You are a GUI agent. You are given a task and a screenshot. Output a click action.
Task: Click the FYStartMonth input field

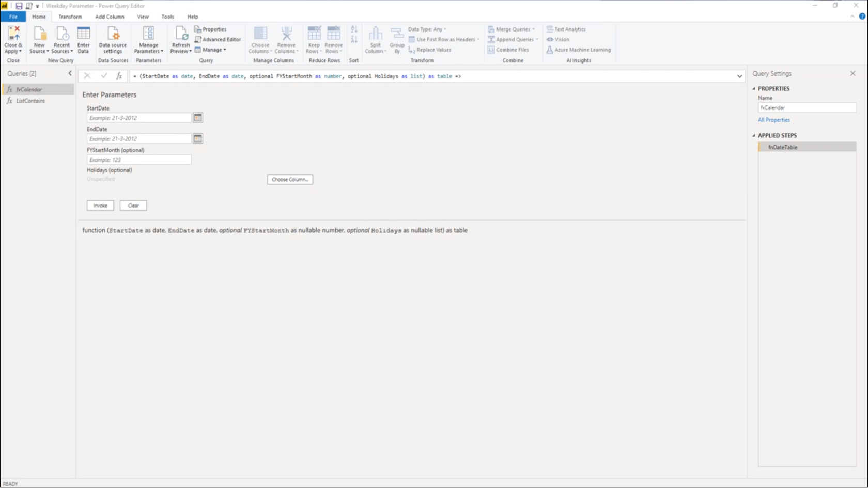(139, 160)
